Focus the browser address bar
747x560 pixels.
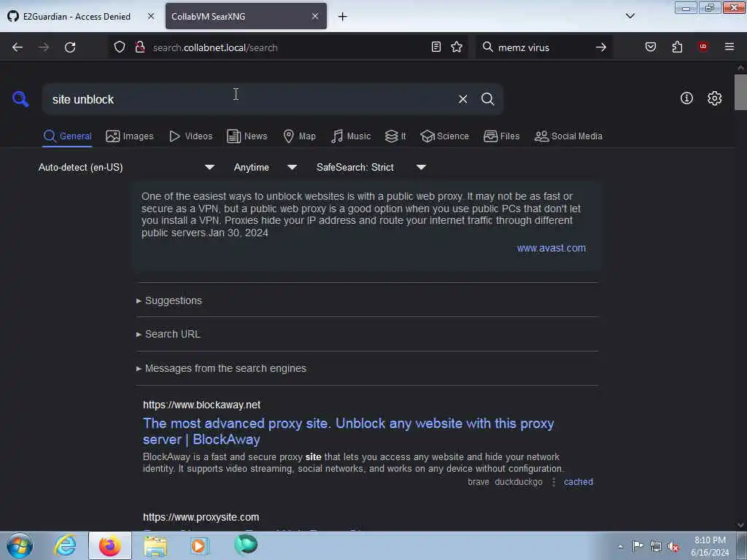tap(290, 47)
